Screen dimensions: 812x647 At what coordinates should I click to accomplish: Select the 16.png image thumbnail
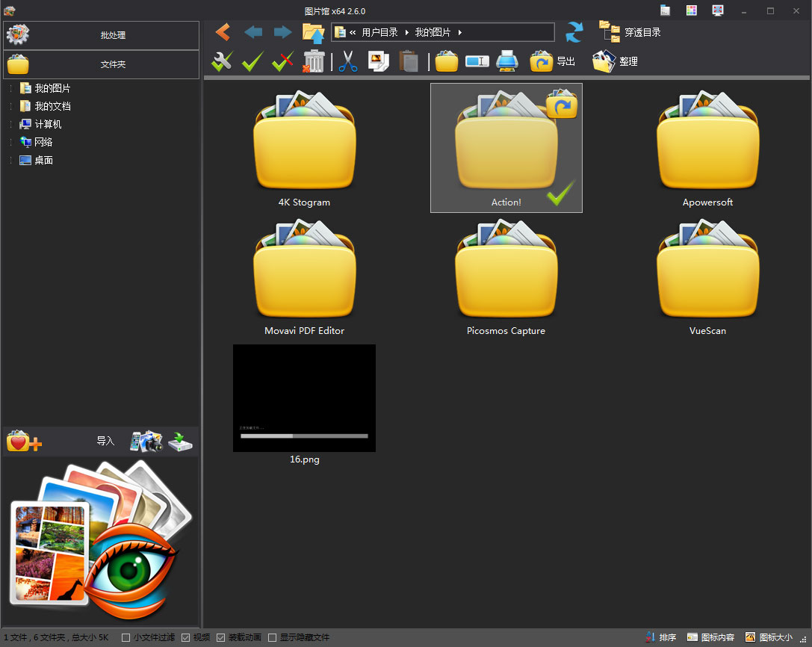coord(304,398)
